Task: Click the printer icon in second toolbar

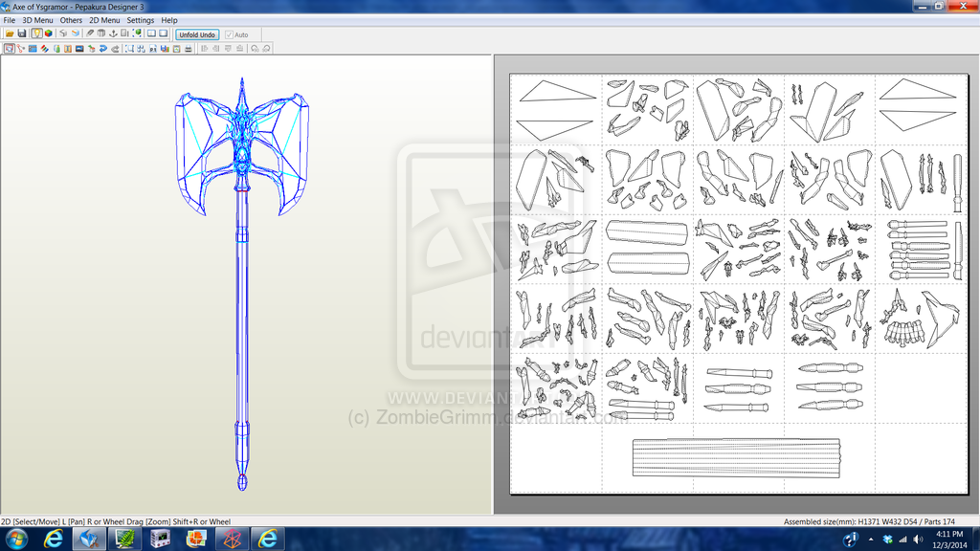Action: tap(189, 48)
